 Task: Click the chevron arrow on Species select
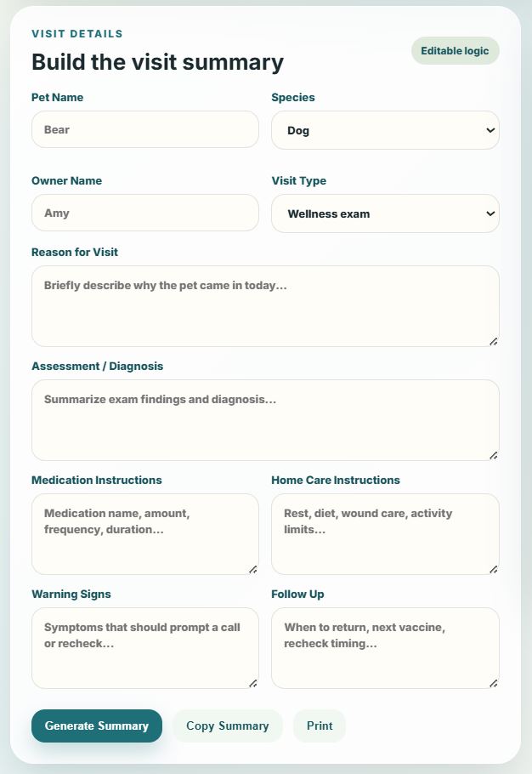(x=490, y=130)
